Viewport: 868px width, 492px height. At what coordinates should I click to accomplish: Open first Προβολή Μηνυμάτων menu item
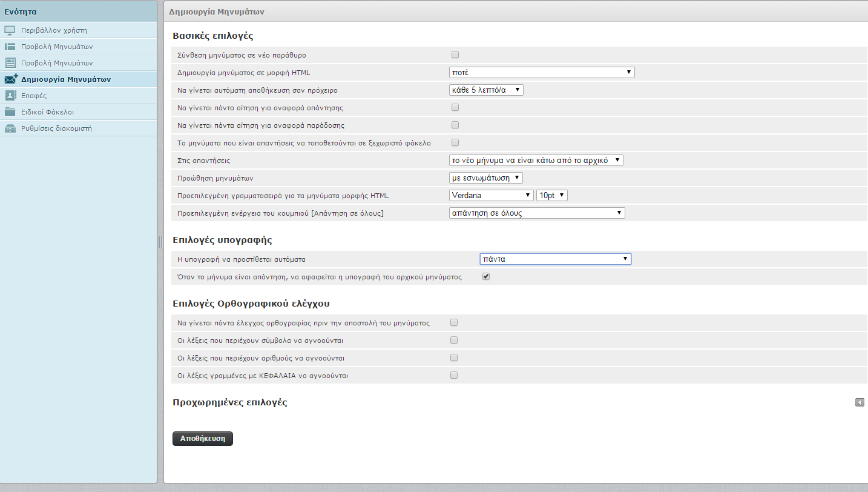pyautogui.click(x=79, y=47)
